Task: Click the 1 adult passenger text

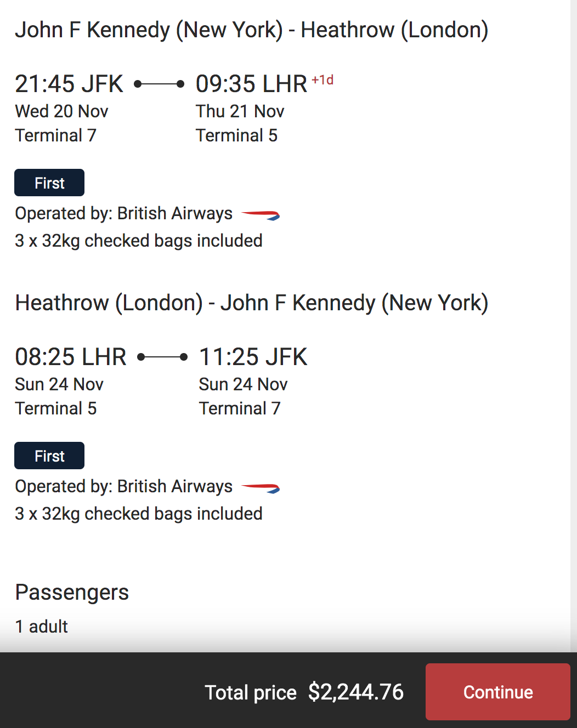Action: (x=42, y=626)
